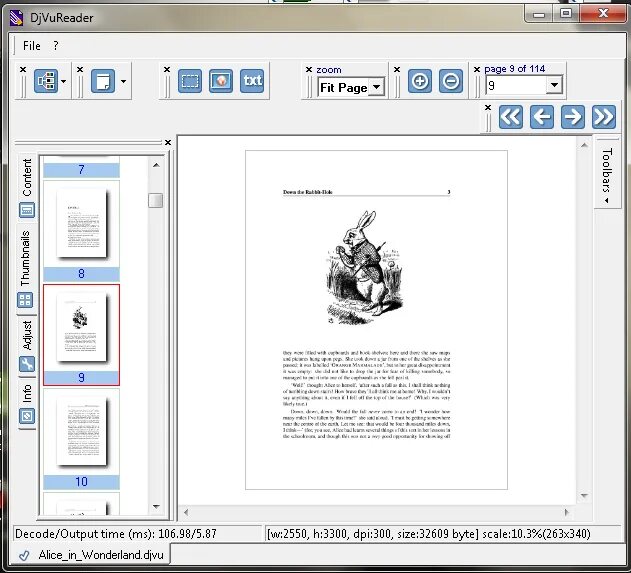Screen dimensions: 631x573
Task: Click the page layout icon
Action: (103, 81)
